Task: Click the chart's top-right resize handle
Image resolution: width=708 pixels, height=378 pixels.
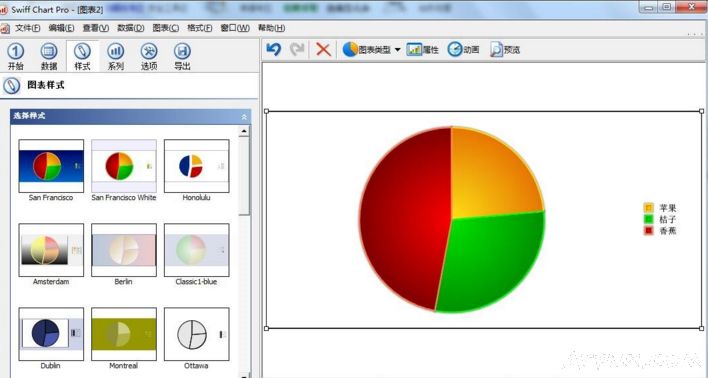Action: coord(702,111)
